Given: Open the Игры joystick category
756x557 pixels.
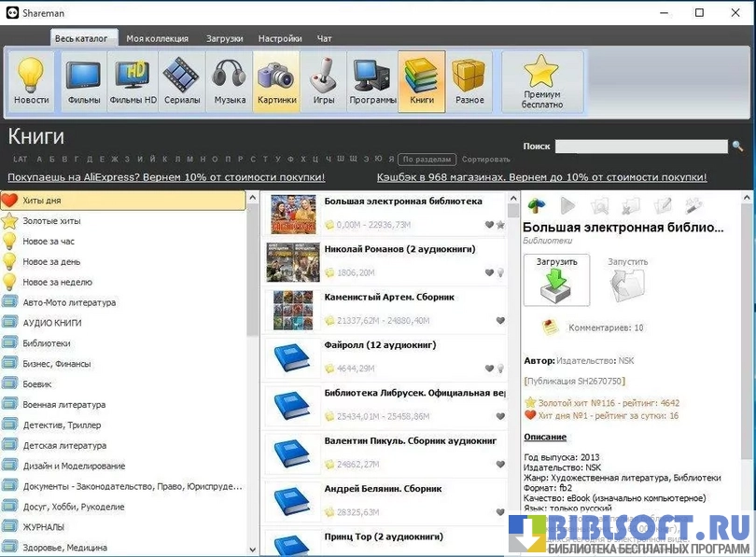Looking at the screenshot, I should [324, 81].
